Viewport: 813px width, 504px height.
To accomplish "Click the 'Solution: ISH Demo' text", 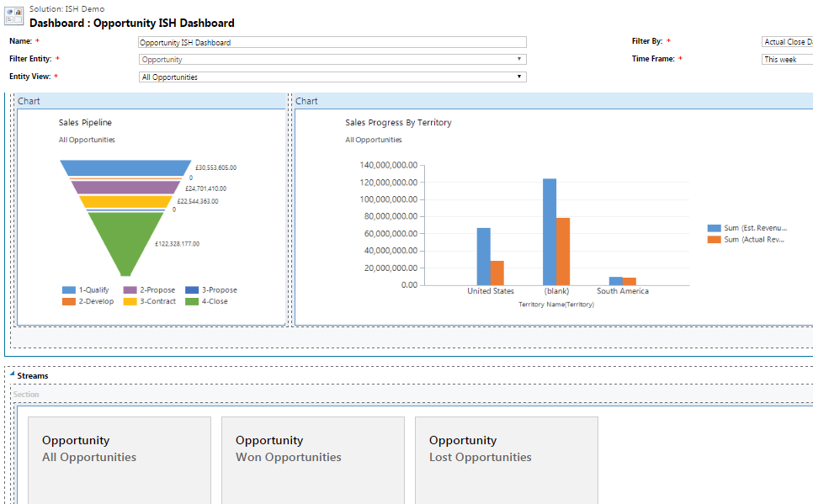I will point(66,8).
